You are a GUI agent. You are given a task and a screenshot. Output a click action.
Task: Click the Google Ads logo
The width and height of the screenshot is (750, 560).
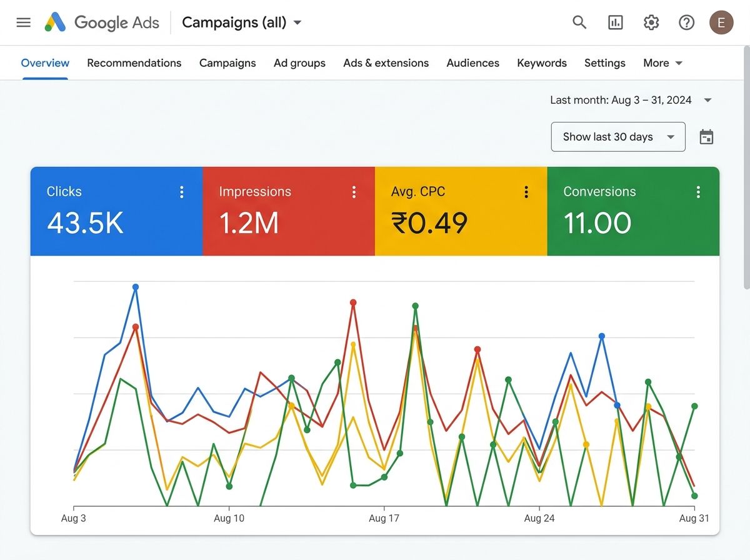click(x=102, y=22)
